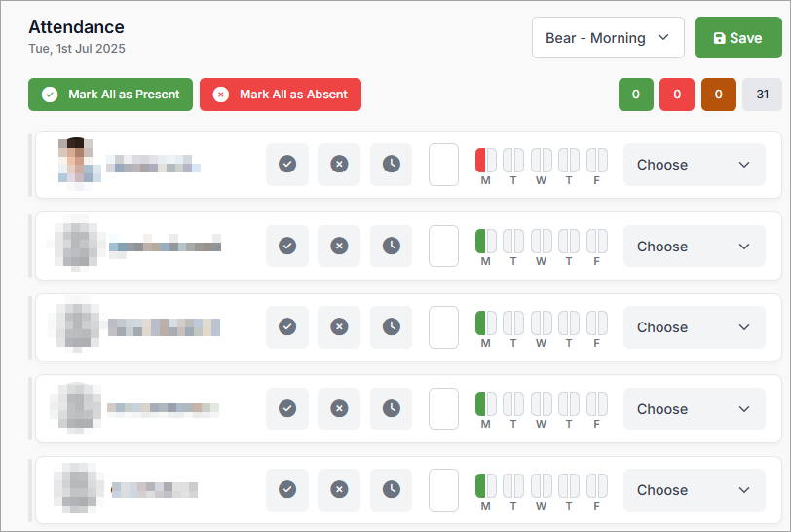Click the first student's avatar photo
Screen dimensions: 791x532
[75, 162]
